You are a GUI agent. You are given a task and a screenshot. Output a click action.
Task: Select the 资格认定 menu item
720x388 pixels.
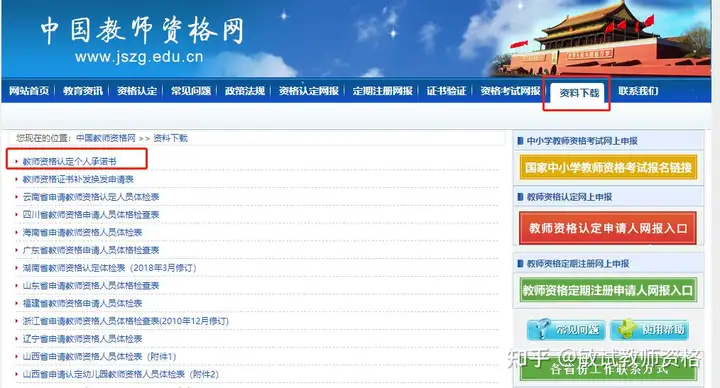point(137,91)
